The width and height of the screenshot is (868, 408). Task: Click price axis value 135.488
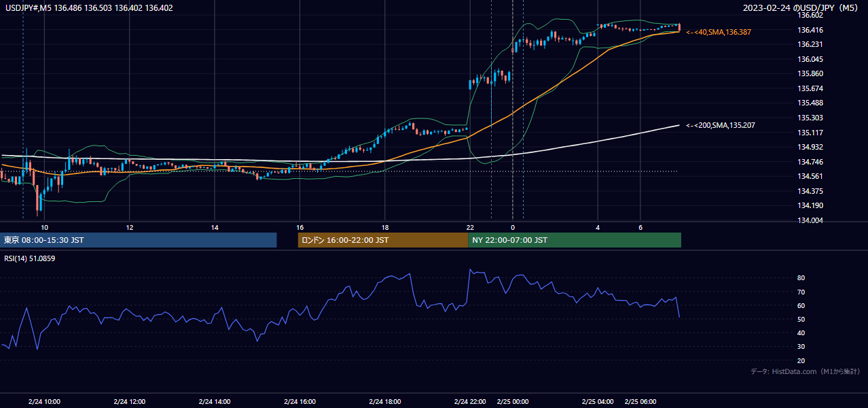[810, 103]
